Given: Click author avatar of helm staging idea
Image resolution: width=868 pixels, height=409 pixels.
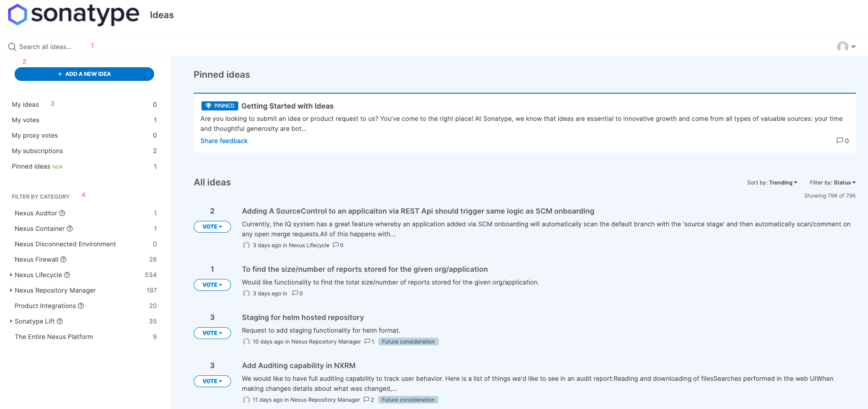Looking at the screenshot, I should [246, 342].
